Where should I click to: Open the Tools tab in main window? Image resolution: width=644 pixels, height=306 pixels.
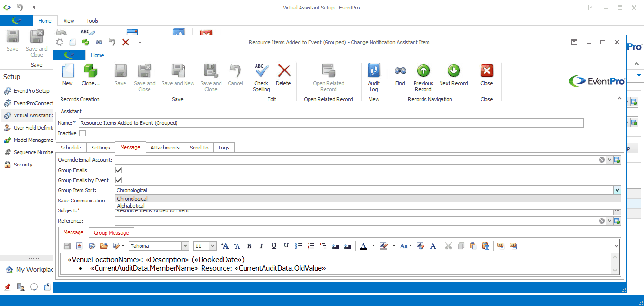click(92, 21)
